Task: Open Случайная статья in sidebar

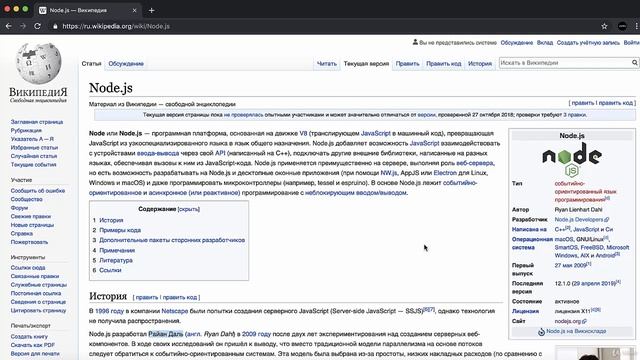Action: pyautogui.click(x=34, y=156)
